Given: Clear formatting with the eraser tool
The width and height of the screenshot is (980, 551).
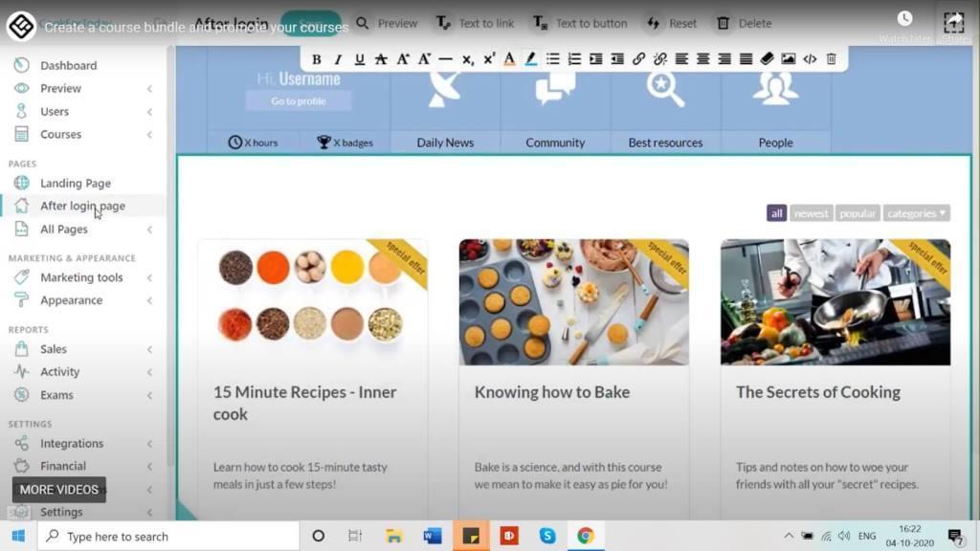Looking at the screenshot, I should click(x=767, y=59).
